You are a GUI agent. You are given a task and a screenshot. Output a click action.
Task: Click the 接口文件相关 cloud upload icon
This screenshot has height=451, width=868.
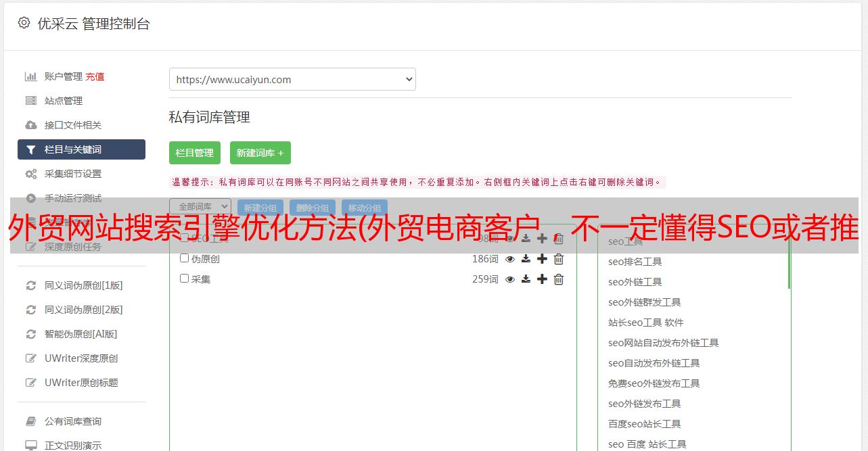(31, 125)
